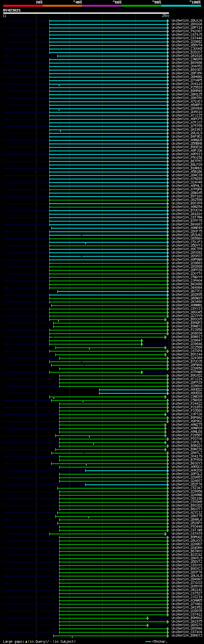The height and width of the screenshot is (644, 204).
Task: Select hit label UniRef100_C5XJF3
Action: 187,242
